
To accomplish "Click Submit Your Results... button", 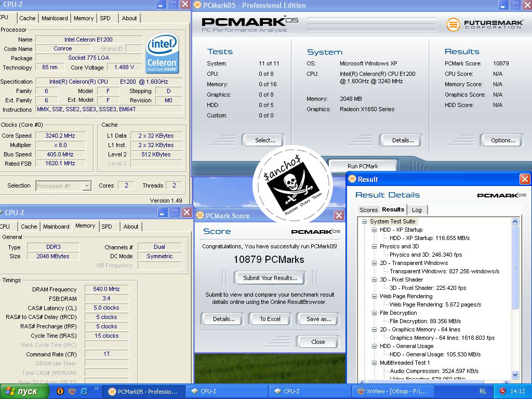I will pos(270,278).
